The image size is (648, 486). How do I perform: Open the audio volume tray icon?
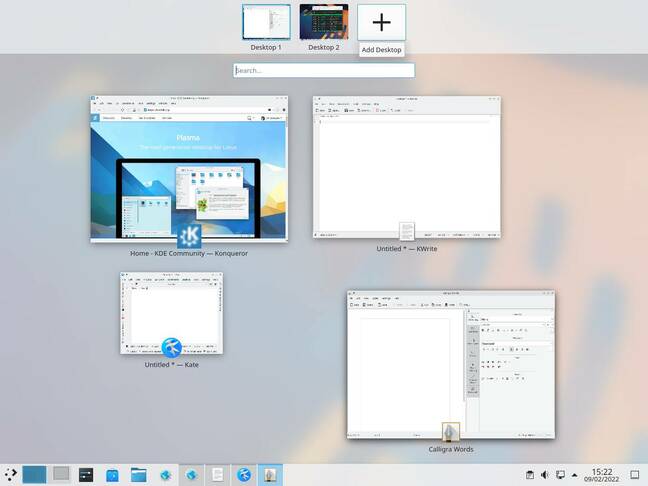point(545,475)
